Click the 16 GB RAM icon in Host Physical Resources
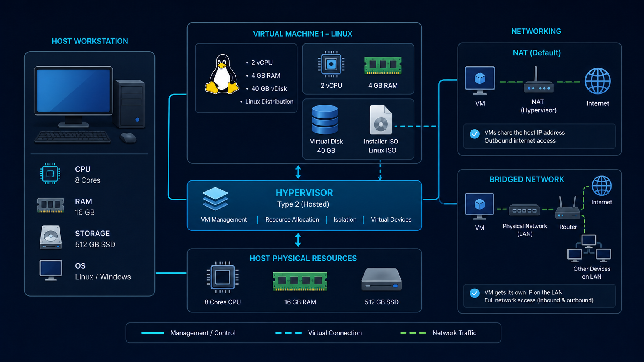The width and height of the screenshot is (644, 362). click(300, 282)
